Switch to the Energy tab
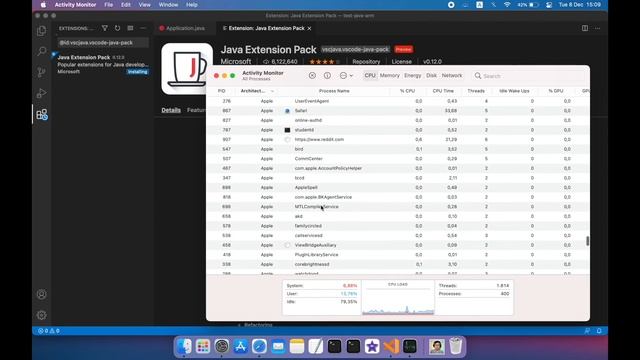Image resolution: width=640 pixels, height=360 pixels. click(x=413, y=76)
